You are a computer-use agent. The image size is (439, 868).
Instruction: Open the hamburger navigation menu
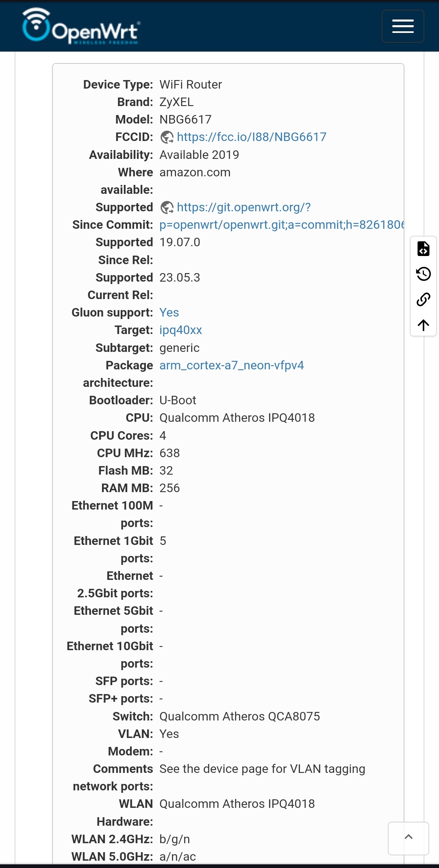pos(403,26)
